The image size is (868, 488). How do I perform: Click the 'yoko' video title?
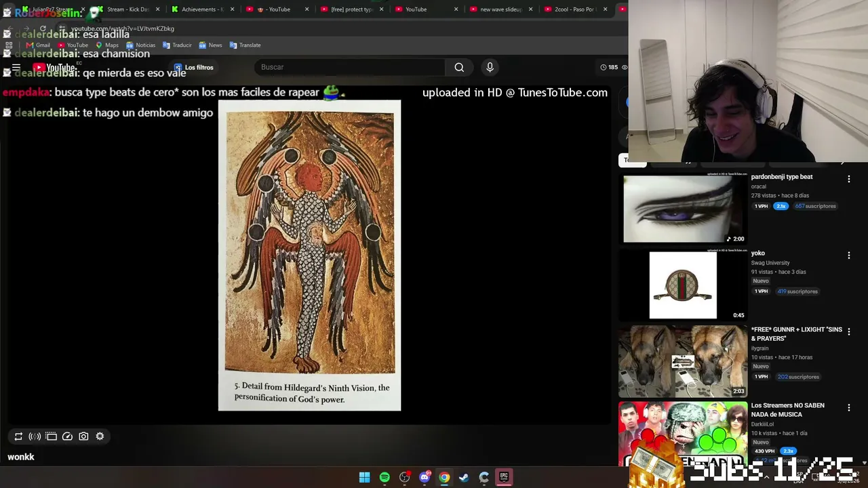pyautogui.click(x=758, y=253)
